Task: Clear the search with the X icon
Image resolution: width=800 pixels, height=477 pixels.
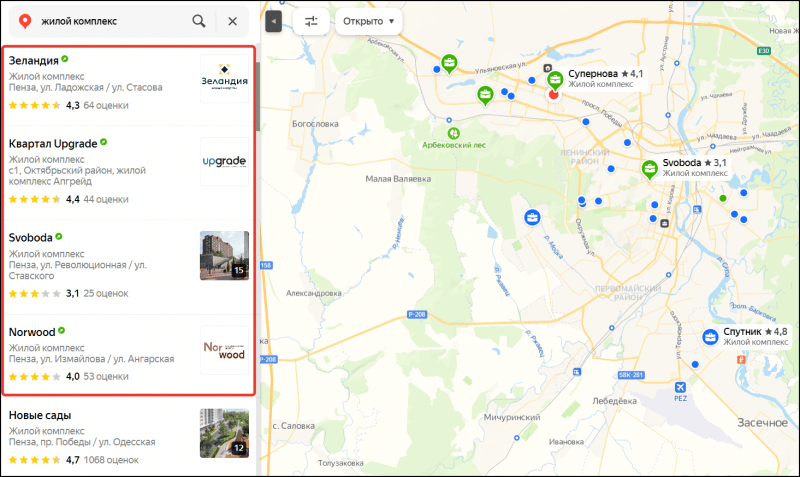Action: (x=233, y=20)
